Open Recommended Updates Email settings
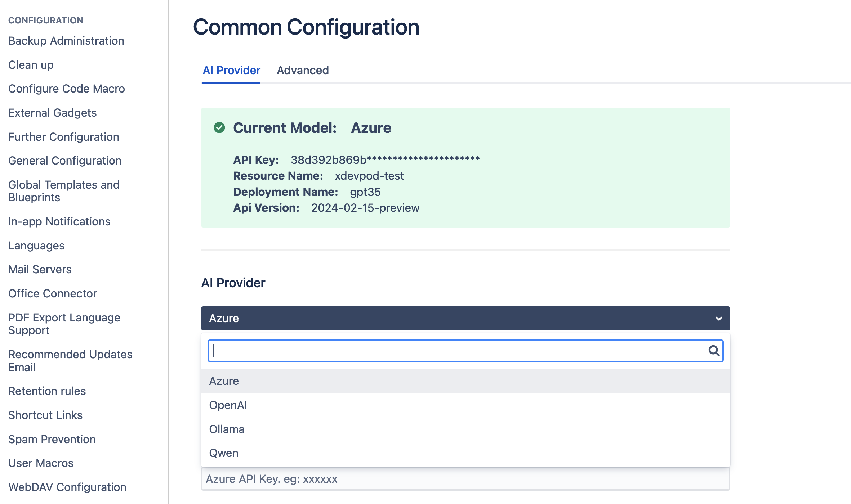The image size is (851, 504). 71,361
